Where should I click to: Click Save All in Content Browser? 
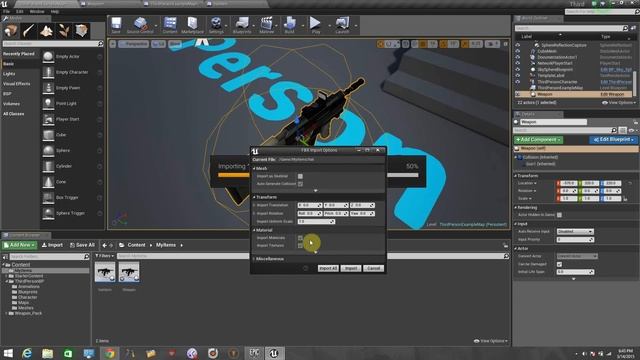(82, 245)
